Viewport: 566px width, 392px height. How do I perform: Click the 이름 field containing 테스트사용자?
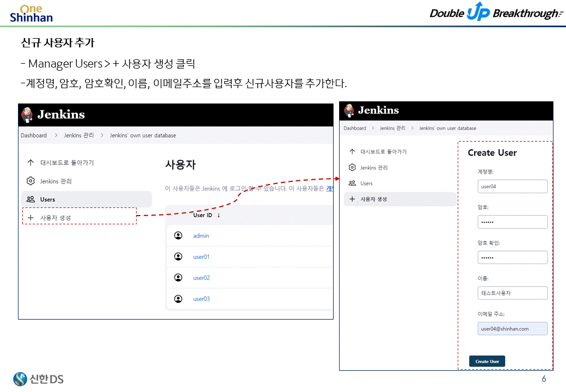pyautogui.click(x=513, y=293)
